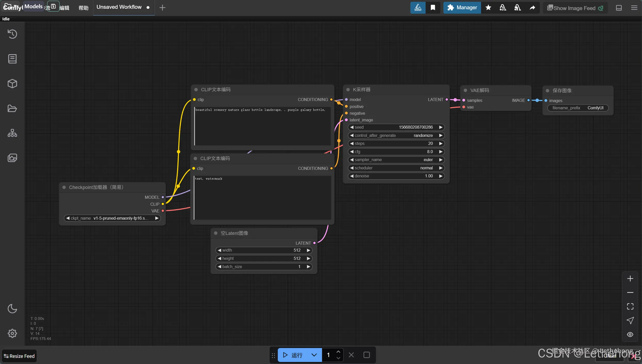This screenshot has height=364, width=642.
Task: Click the 运行 run button
Action: [x=293, y=355]
